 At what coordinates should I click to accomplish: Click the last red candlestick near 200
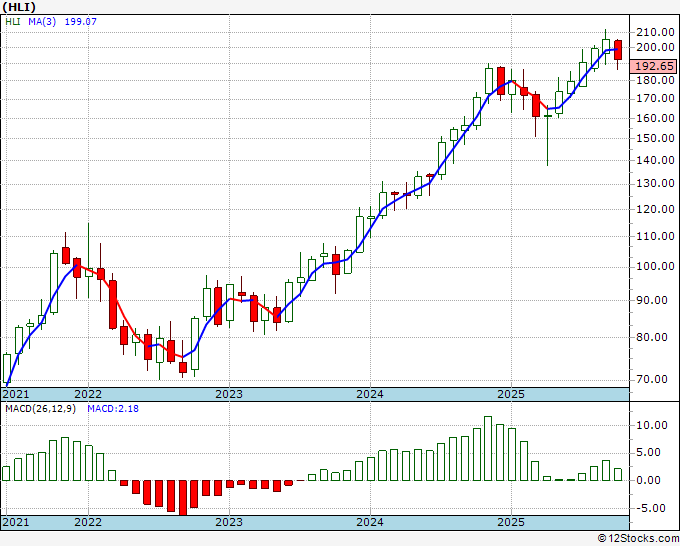tap(618, 50)
